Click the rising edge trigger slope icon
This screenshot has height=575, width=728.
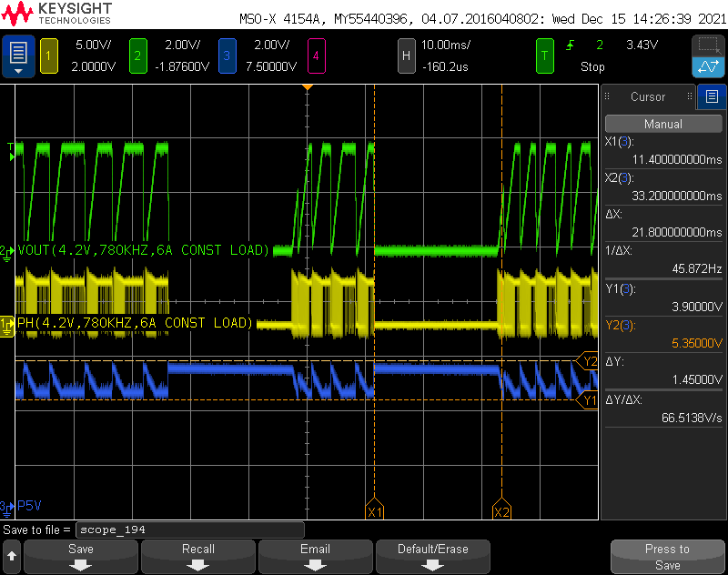point(571,45)
